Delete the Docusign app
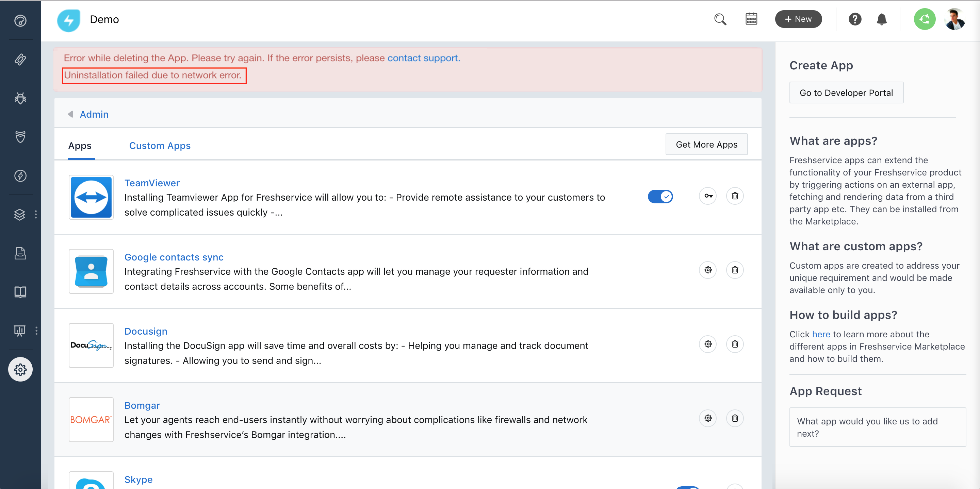The width and height of the screenshot is (980, 489). pos(735,344)
